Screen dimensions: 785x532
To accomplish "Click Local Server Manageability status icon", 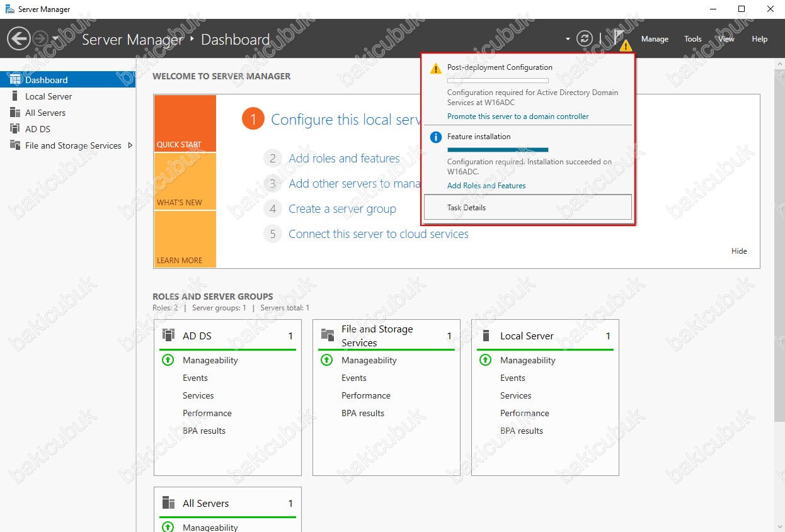I will pyautogui.click(x=485, y=360).
